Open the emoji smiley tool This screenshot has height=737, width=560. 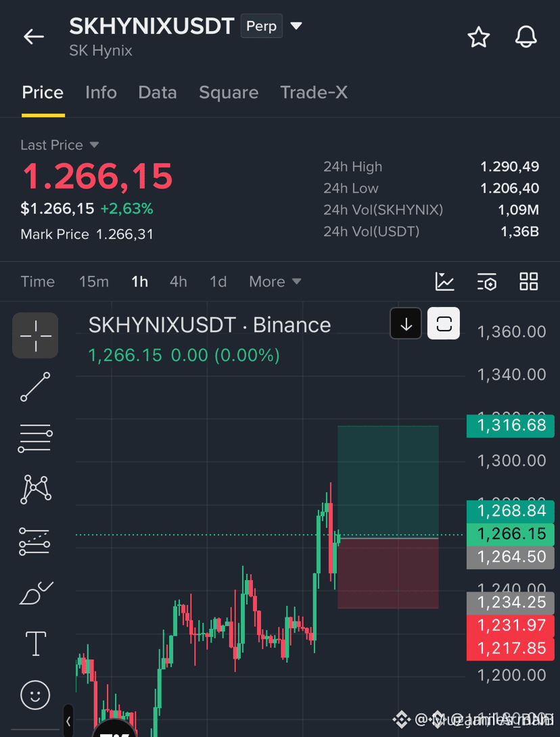(35, 694)
